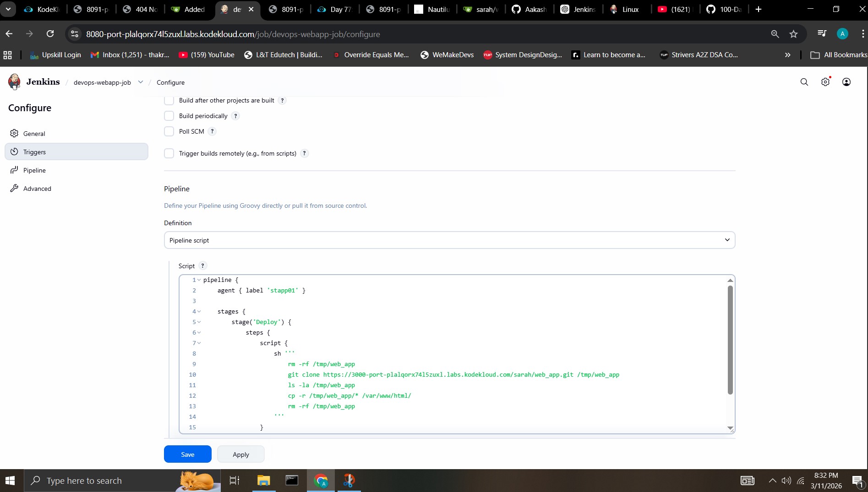Open the Chrome apps grid icon
The width and height of the screenshot is (868, 492).
(8, 55)
